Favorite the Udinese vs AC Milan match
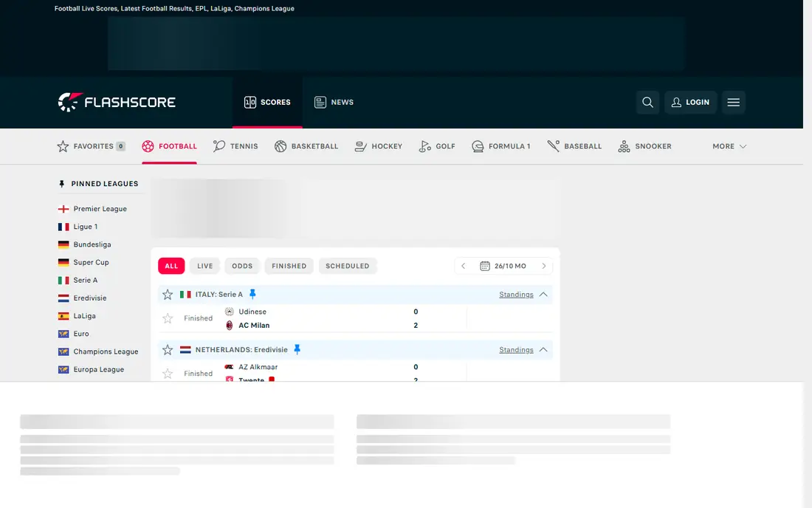 click(x=168, y=318)
